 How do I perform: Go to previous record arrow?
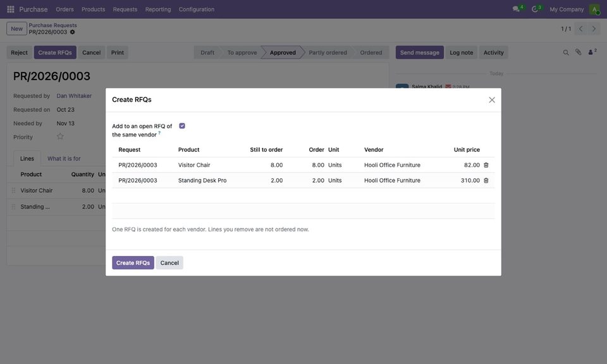pos(580,28)
